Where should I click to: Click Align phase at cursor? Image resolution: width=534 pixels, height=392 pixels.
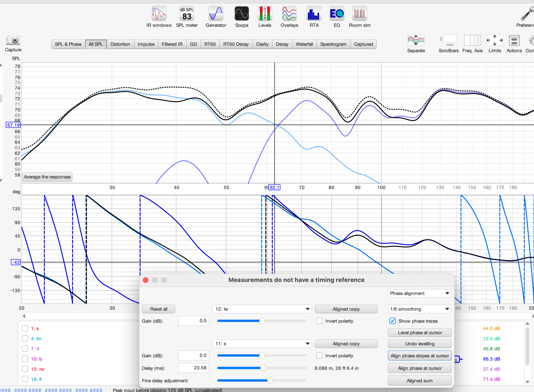pyautogui.click(x=420, y=368)
